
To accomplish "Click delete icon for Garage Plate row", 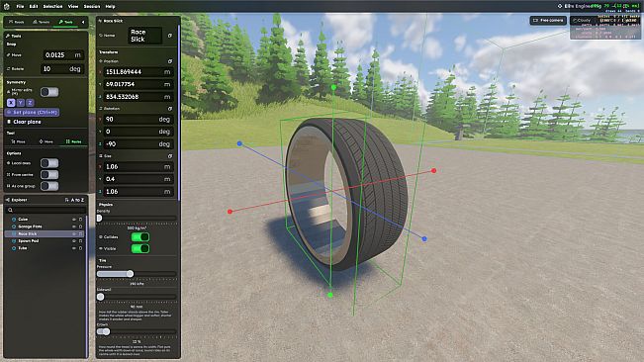I will (80, 226).
